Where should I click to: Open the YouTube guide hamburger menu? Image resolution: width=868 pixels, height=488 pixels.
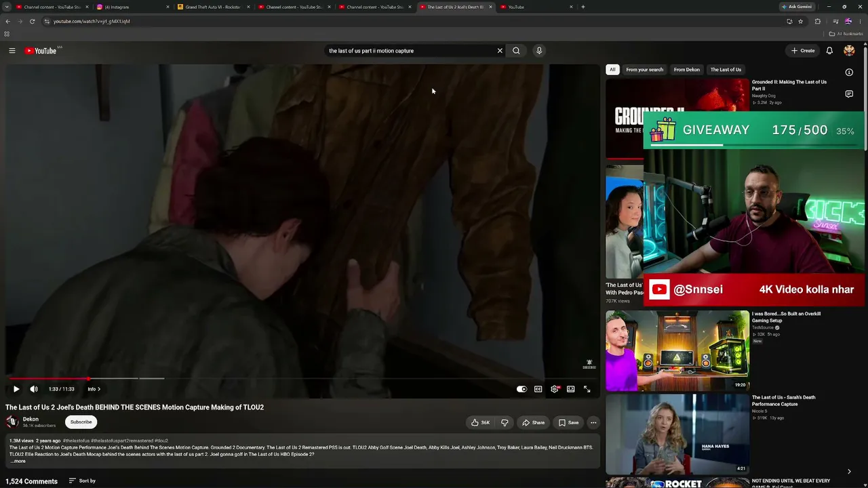tap(12, 51)
